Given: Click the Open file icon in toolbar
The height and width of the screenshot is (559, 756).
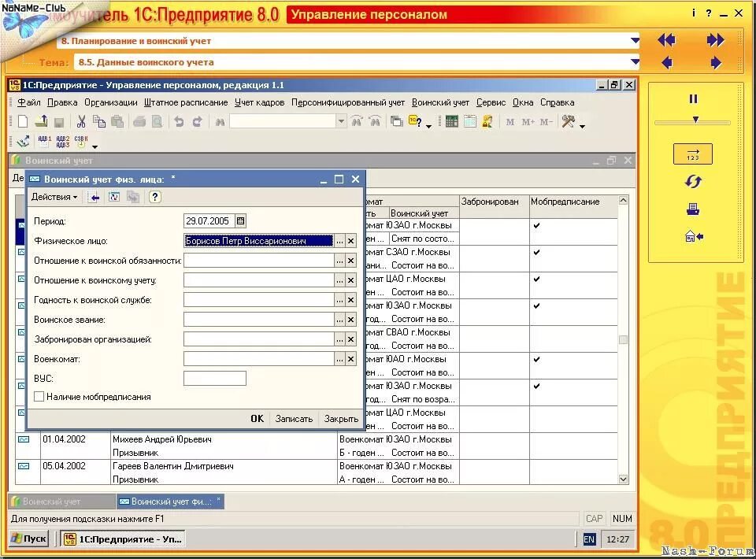Looking at the screenshot, I should [x=41, y=121].
